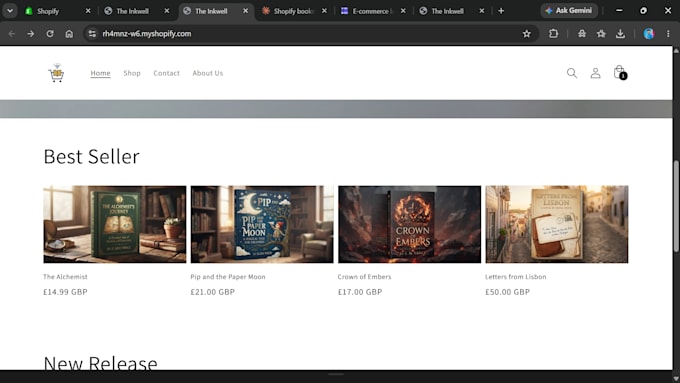Go forward with browser forward arrow

pyautogui.click(x=31, y=33)
